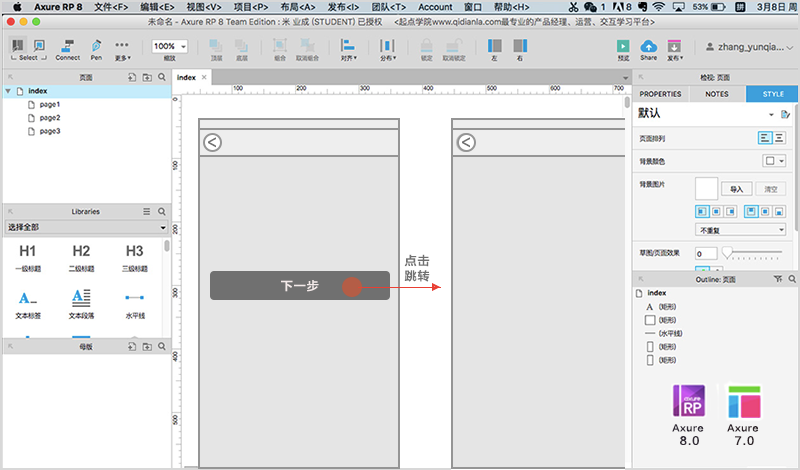Pick the text paragraph widget
This screenshot has height=470, width=800.
click(81, 305)
